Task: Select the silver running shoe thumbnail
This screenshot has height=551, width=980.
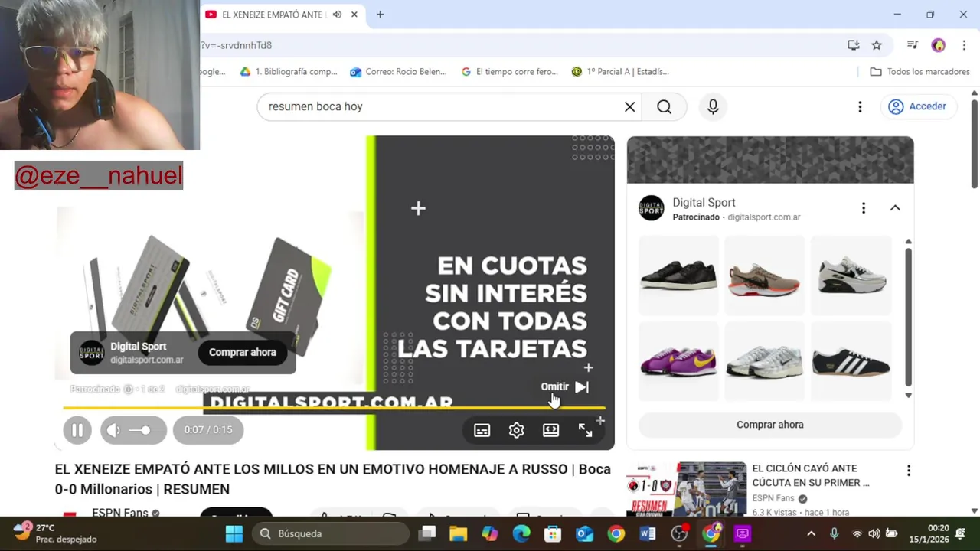Action: pos(764,361)
